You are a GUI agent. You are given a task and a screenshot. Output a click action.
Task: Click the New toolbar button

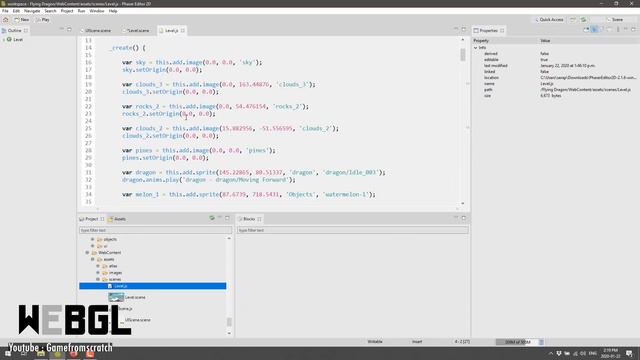(x=22, y=20)
